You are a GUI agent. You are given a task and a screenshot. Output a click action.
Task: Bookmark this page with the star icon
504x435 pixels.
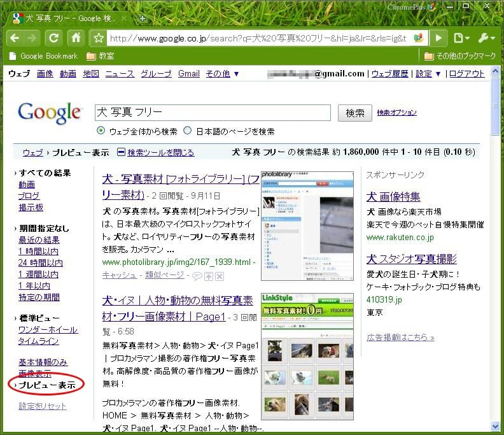99,38
